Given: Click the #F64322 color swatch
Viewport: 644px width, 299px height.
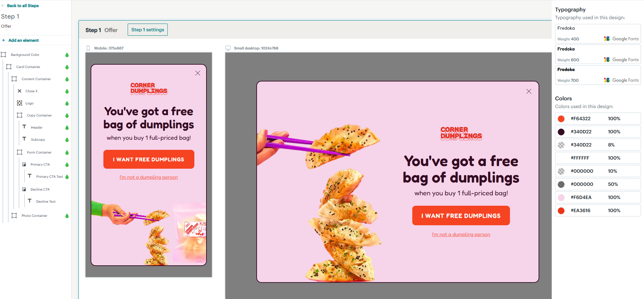Looking at the screenshot, I should pos(561,119).
